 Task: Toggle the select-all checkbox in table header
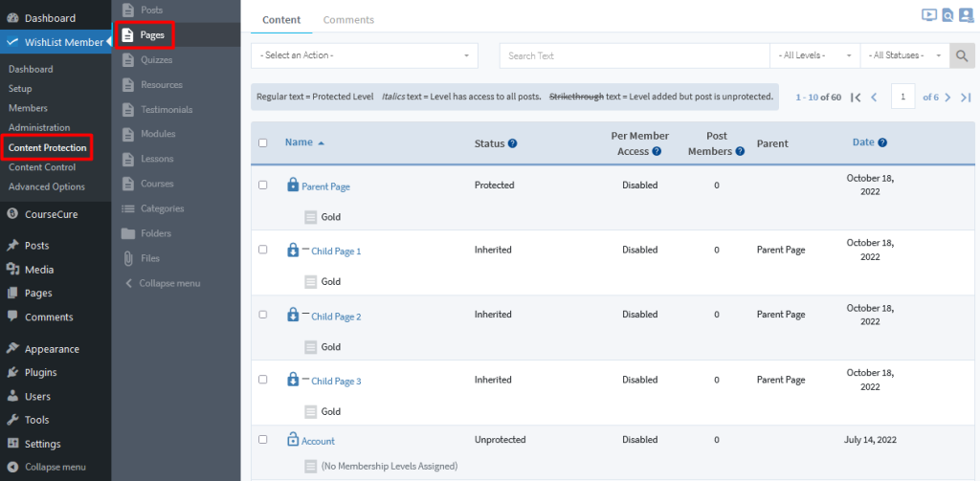point(262,142)
